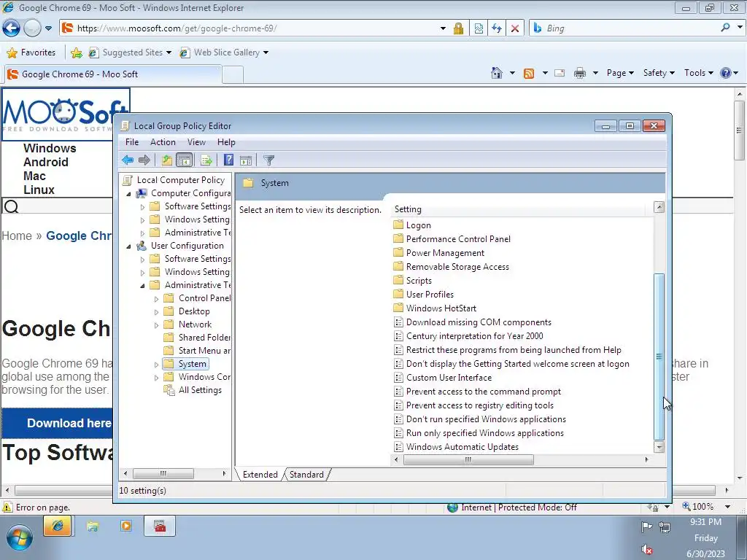Click the Read Mail icon in IE

pos(560,73)
